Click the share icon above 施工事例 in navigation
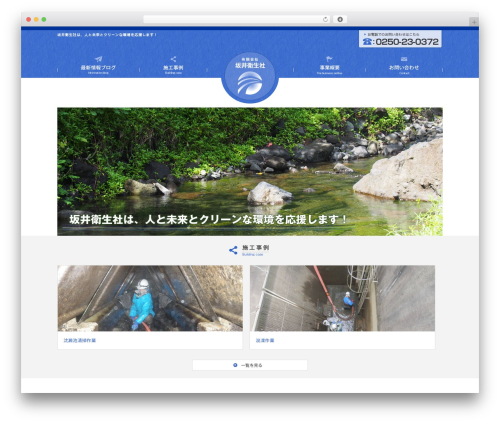This screenshot has width=500, height=423. click(173, 59)
